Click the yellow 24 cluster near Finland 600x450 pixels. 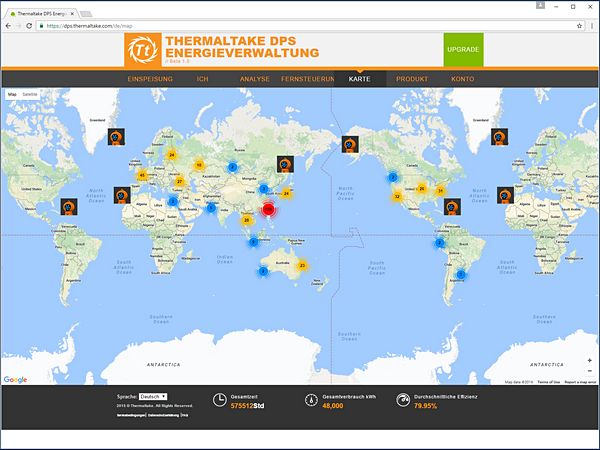(x=172, y=155)
